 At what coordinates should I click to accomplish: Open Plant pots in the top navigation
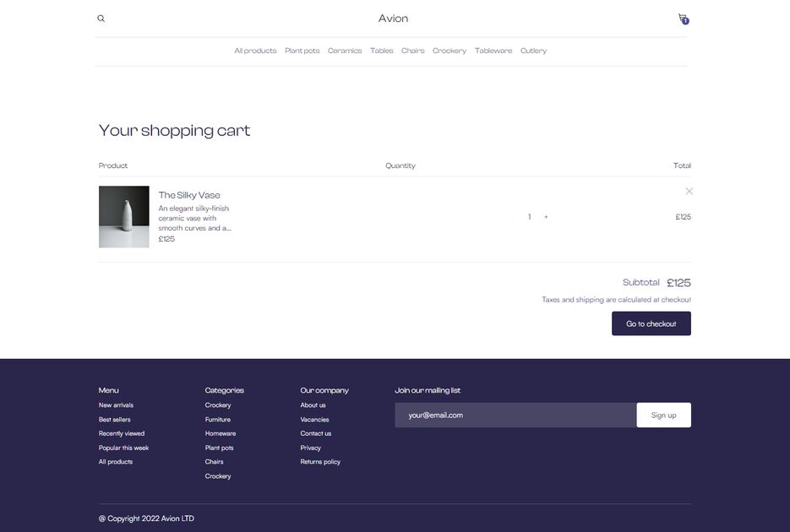302,51
